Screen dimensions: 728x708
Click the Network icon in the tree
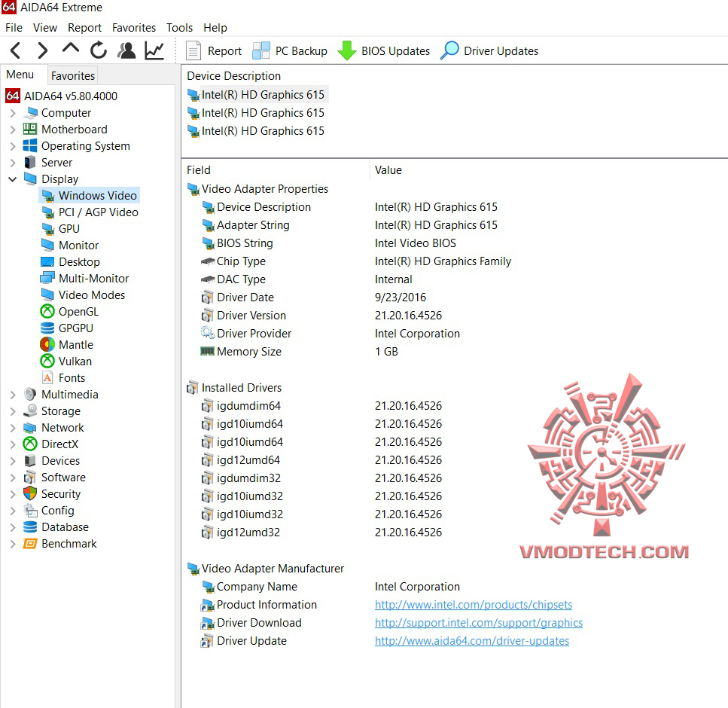coord(30,427)
